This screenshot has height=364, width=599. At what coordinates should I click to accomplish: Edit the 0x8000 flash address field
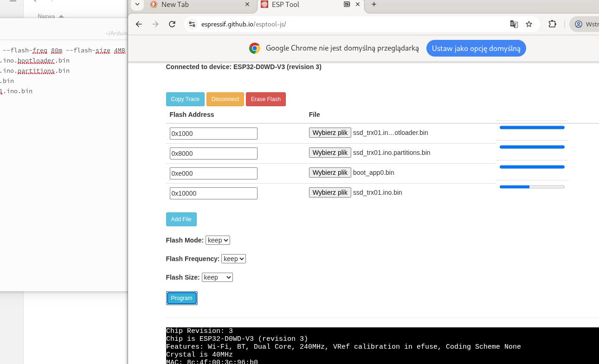[213, 153]
